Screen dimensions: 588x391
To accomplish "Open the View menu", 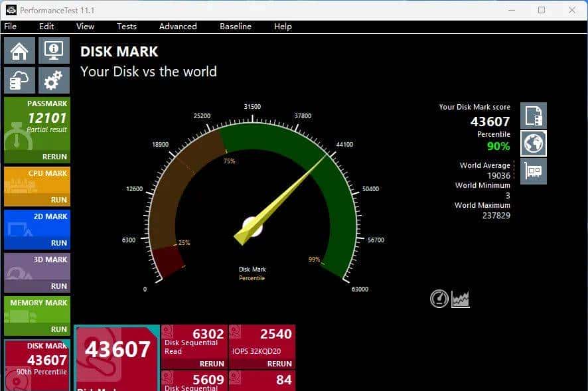I will (85, 27).
